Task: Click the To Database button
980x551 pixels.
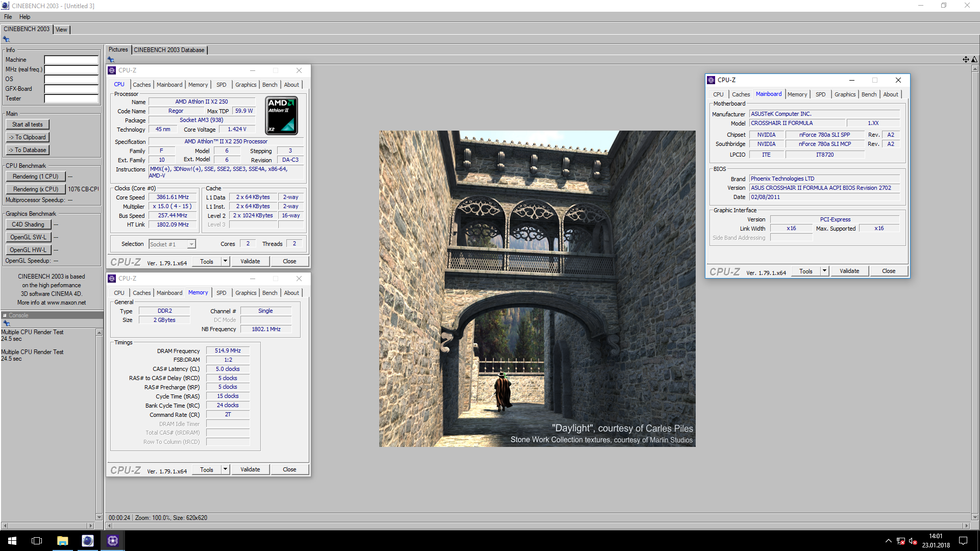Action: pyautogui.click(x=28, y=150)
